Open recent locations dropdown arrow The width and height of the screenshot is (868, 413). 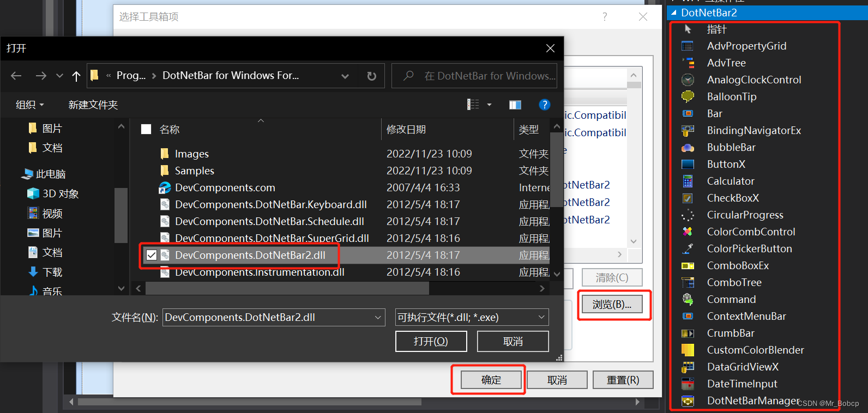(59, 76)
